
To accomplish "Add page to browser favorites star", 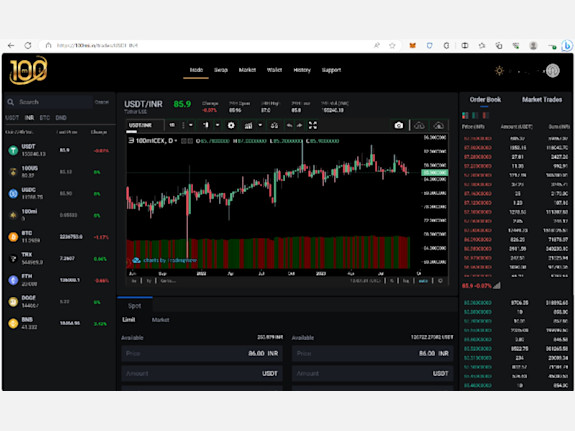I will point(392,45).
